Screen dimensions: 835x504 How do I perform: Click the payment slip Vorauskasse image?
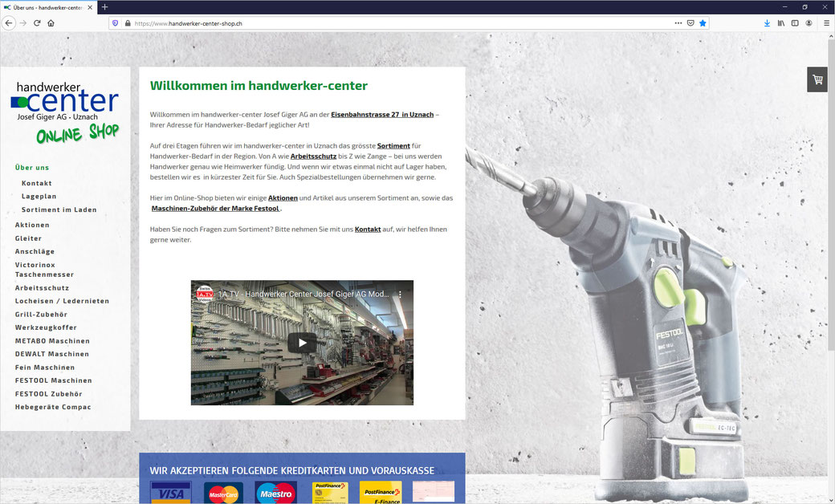(434, 491)
